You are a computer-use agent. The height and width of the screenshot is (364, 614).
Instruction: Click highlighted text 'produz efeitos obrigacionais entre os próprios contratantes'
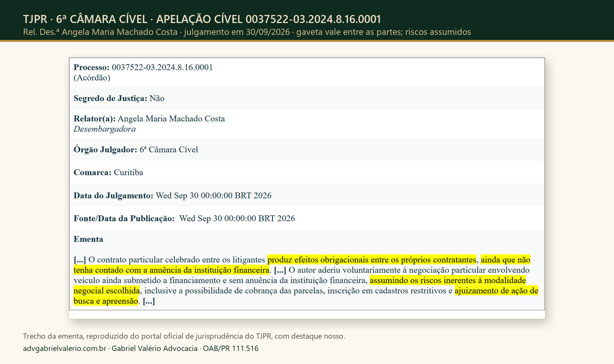(372, 260)
